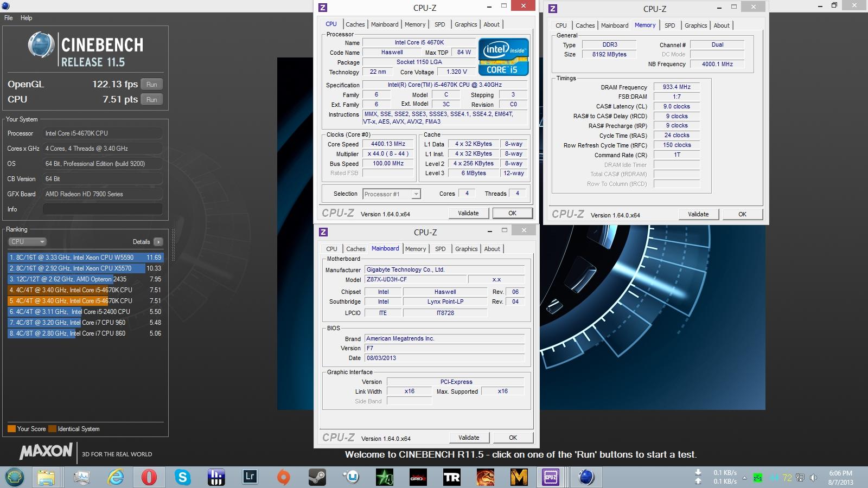Click OK in the CPU-Z Memory window

pyautogui.click(x=742, y=214)
